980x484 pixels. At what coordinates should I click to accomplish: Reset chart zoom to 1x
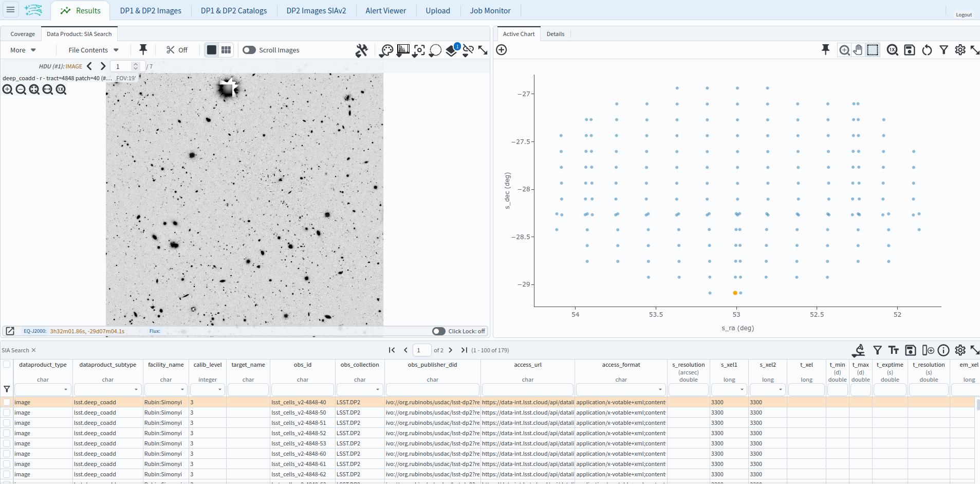(893, 50)
